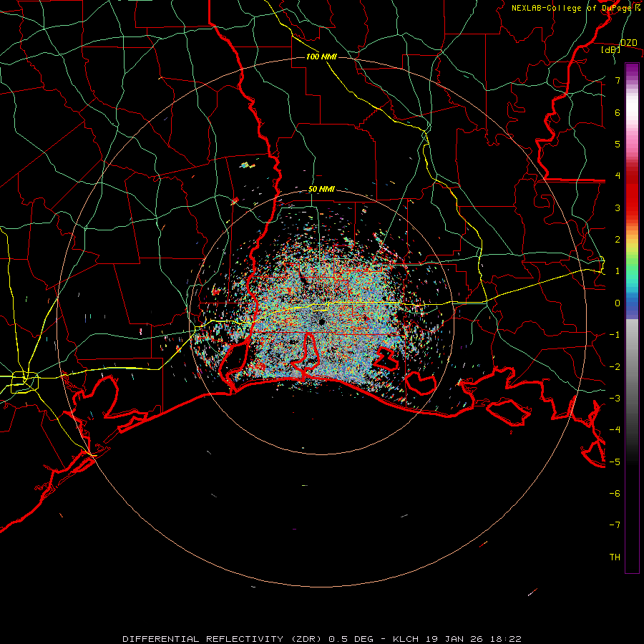Select the 6 value on the color scale
The image size is (644, 644).
click(618, 112)
